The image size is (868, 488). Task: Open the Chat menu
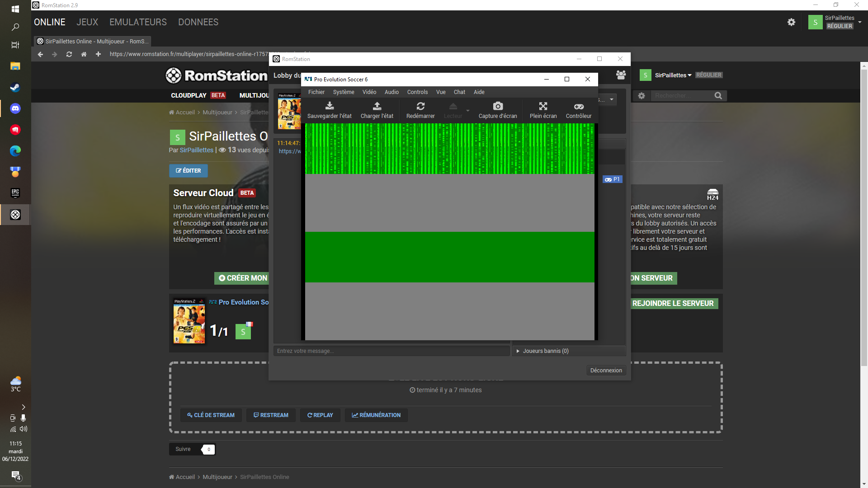[x=459, y=92]
